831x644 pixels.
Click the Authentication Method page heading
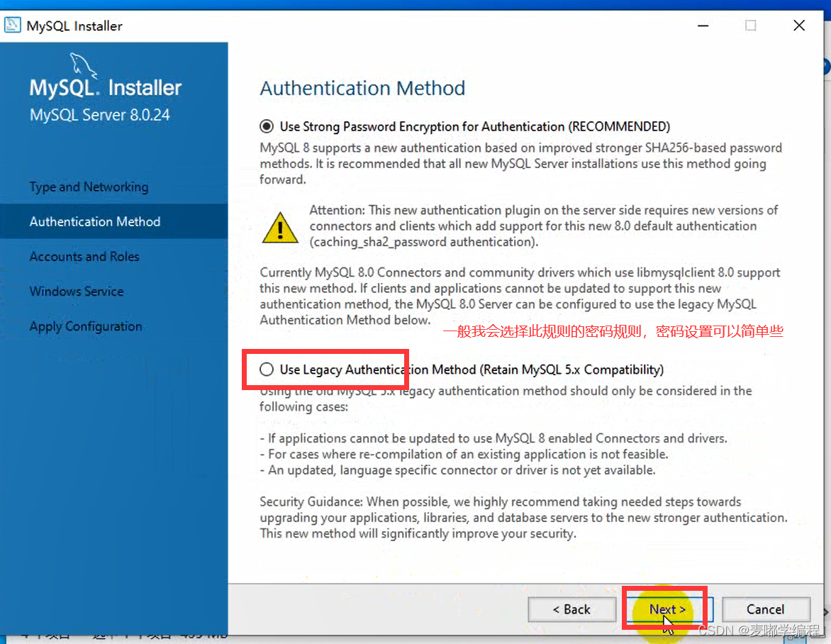coord(362,88)
